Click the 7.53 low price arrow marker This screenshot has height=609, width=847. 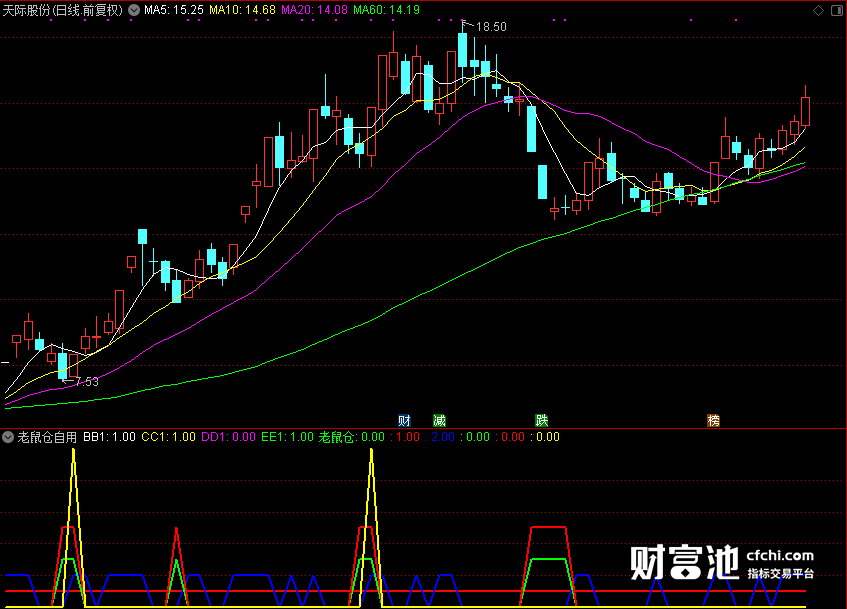pos(81,382)
